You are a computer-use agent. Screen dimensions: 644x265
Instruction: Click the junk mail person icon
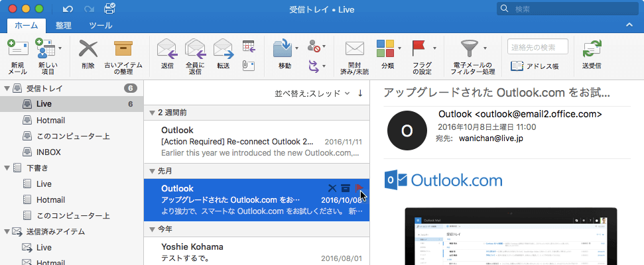click(313, 46)
